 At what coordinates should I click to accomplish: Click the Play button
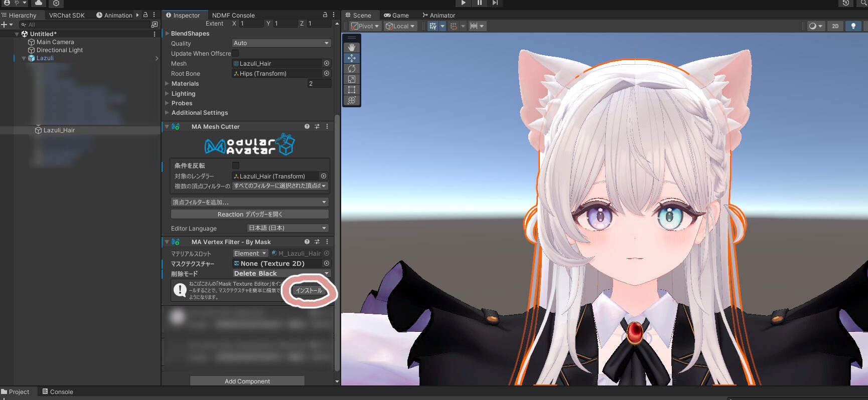point(463,3)
